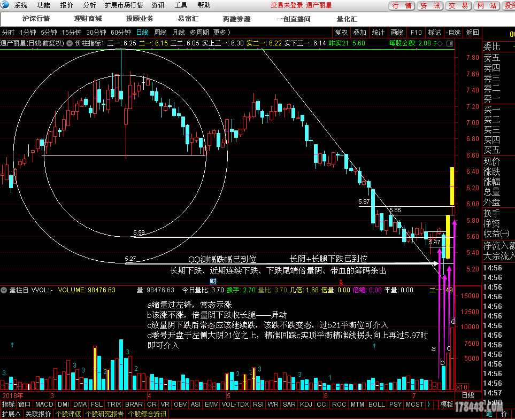Switch to 易富汇 tab
The image size is (515, 420).
[x=189, y=19]
